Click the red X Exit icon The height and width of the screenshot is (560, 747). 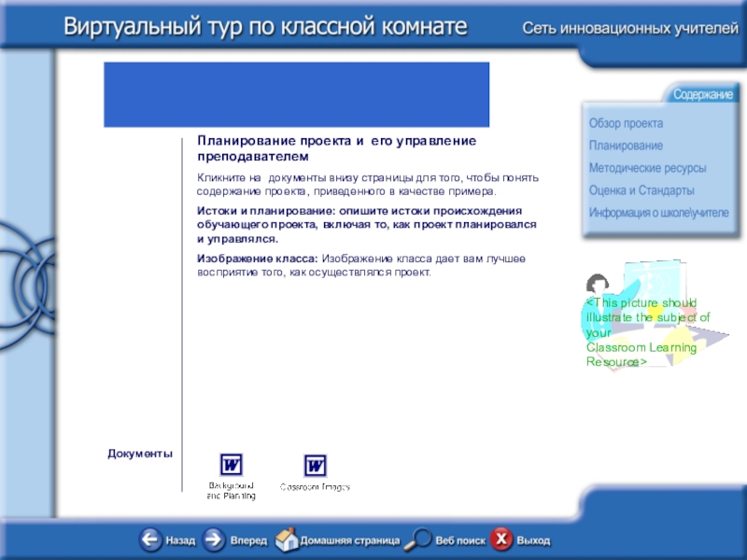click(x=502, y=539)
